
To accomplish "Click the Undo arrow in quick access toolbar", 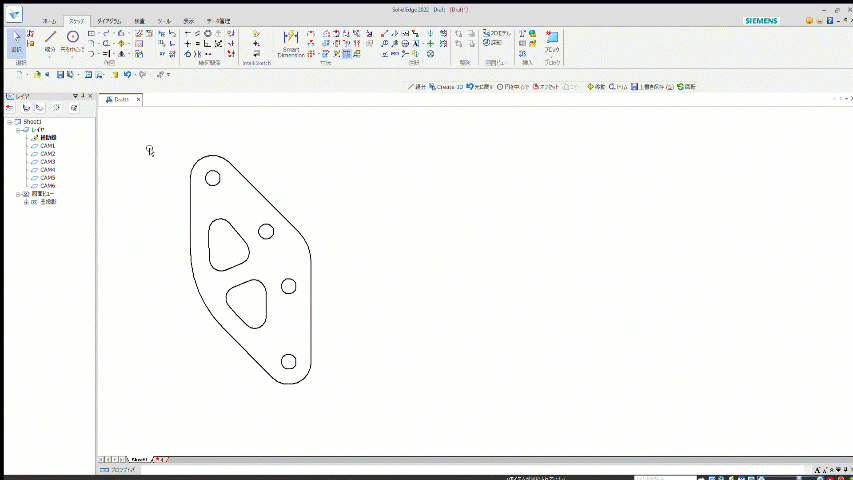I will (127, 75).
